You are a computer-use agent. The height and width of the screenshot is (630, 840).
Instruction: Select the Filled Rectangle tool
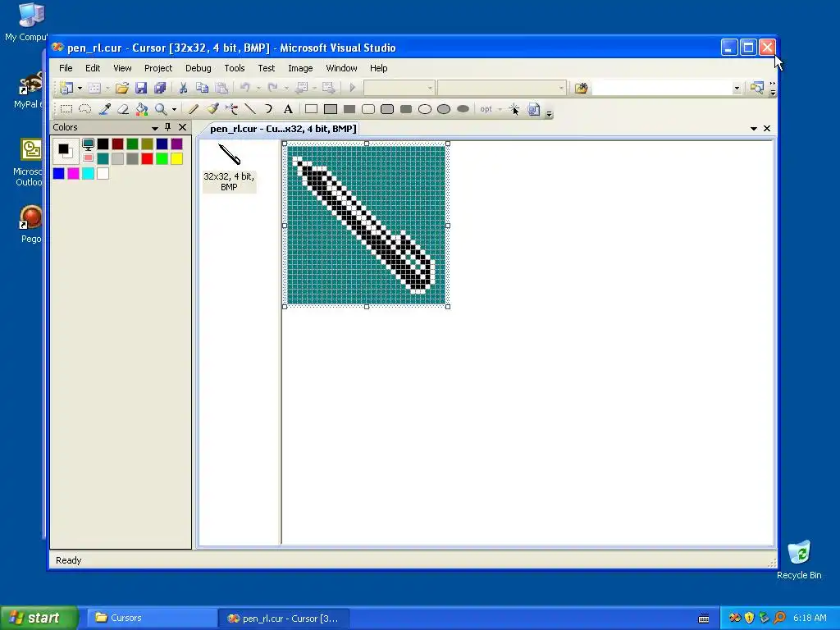coord(349,109)
